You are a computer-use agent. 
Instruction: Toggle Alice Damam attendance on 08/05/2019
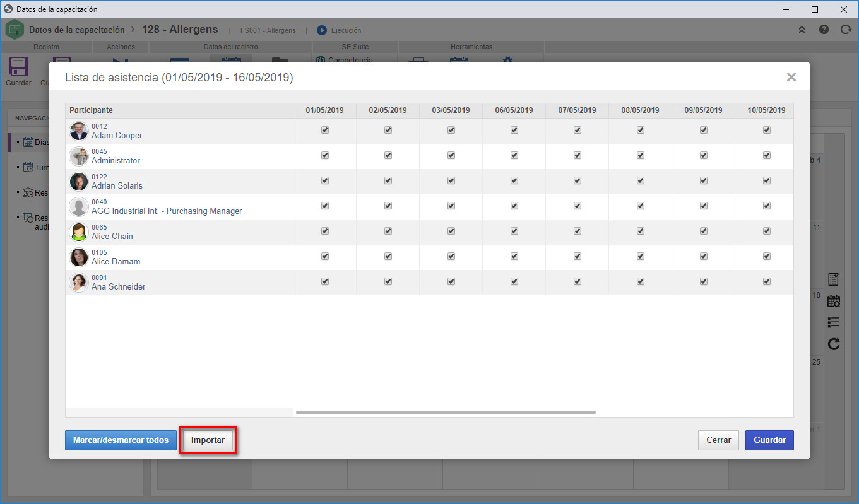tap(641, 256)
